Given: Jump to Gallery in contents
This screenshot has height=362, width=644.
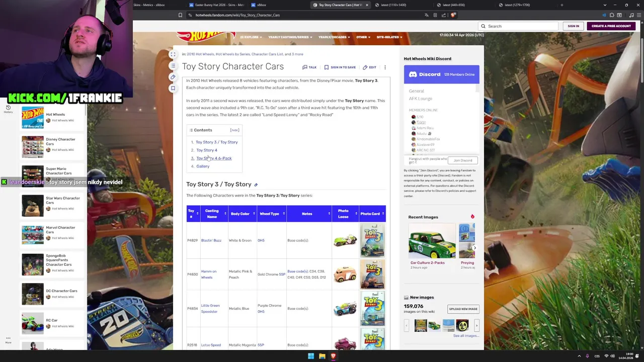Looking at the screenshot, I should pyautogui.click(x=203, y=166).
